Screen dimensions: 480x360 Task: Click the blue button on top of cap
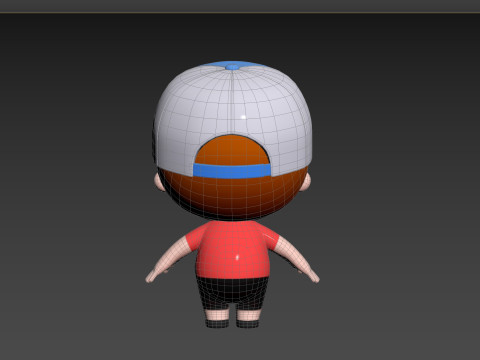click(x=232, y=67)
